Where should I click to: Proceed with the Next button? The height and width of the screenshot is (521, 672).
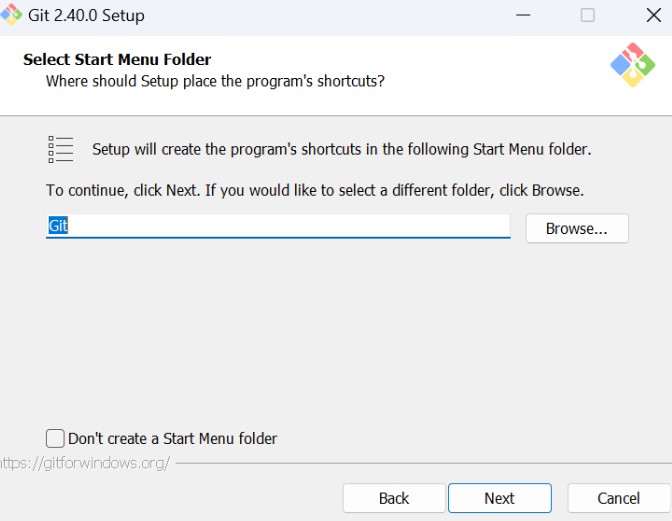point(499,498)
